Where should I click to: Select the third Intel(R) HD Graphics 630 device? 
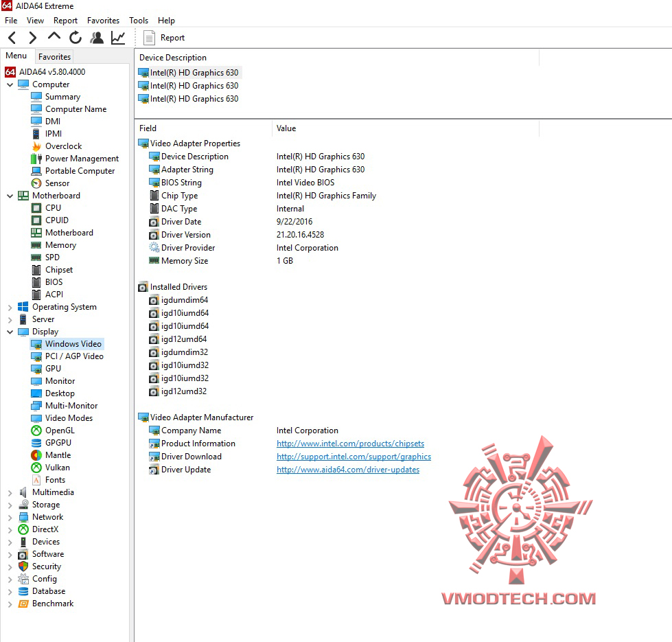pyautogui.click(x=189, y=99)
